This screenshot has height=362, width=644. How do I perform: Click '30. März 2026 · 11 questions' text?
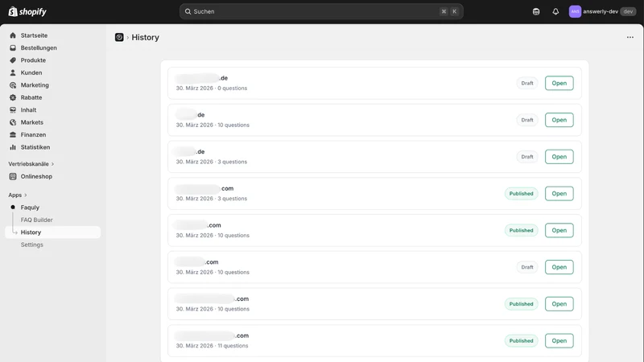click(212, 346)
